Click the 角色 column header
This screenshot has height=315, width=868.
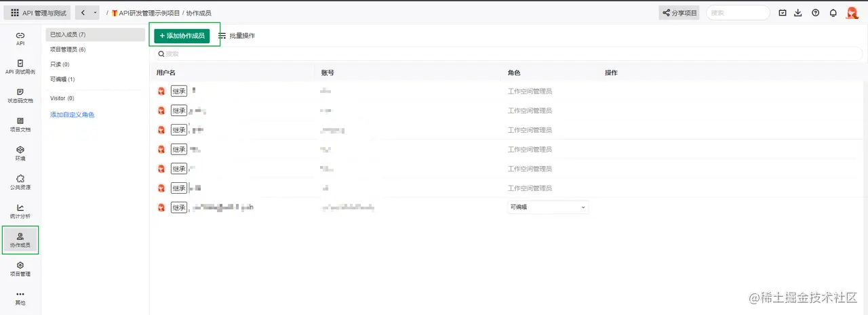click(514, 72)
